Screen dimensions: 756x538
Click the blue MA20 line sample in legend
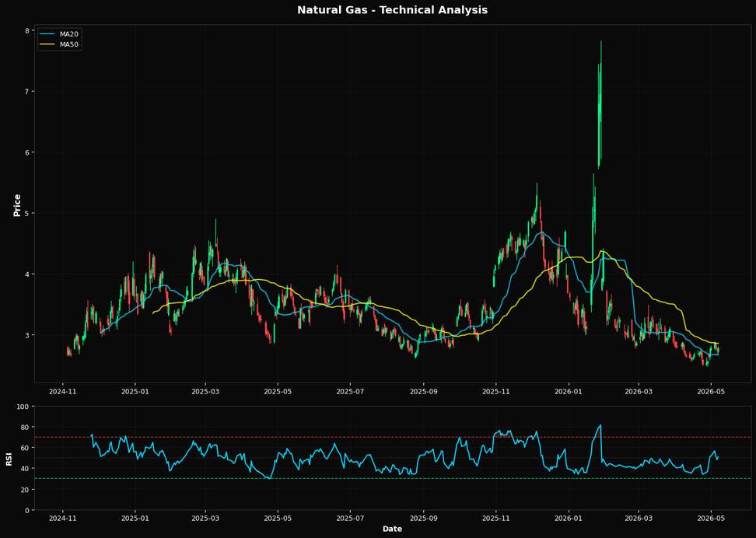tap(47, 34)
